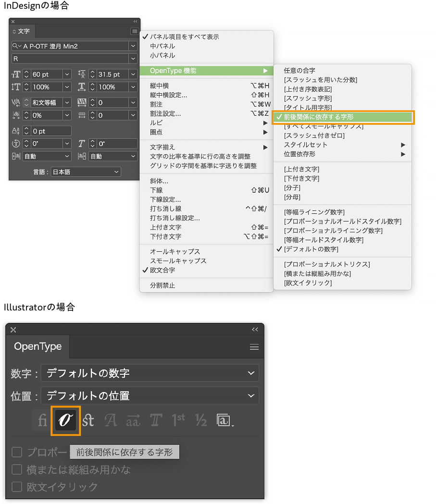Toggle the contextual alternates icon
This screenshot has width=436, height=504.
[65, 420]
